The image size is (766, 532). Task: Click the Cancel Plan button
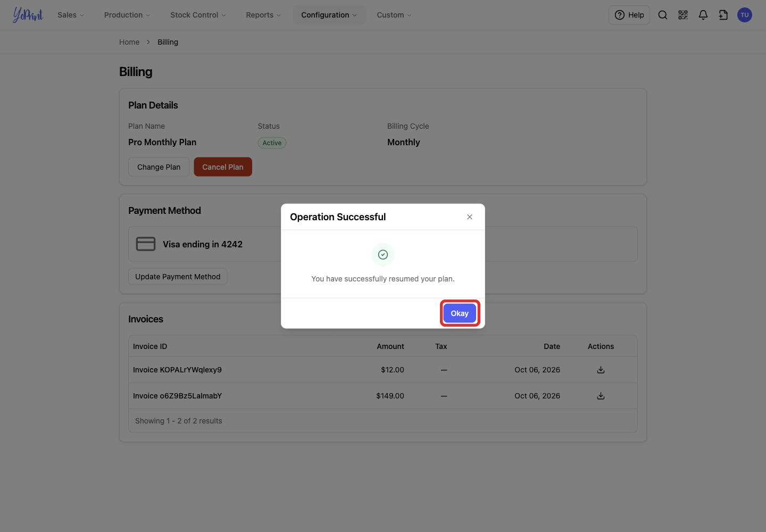(223, 167)
